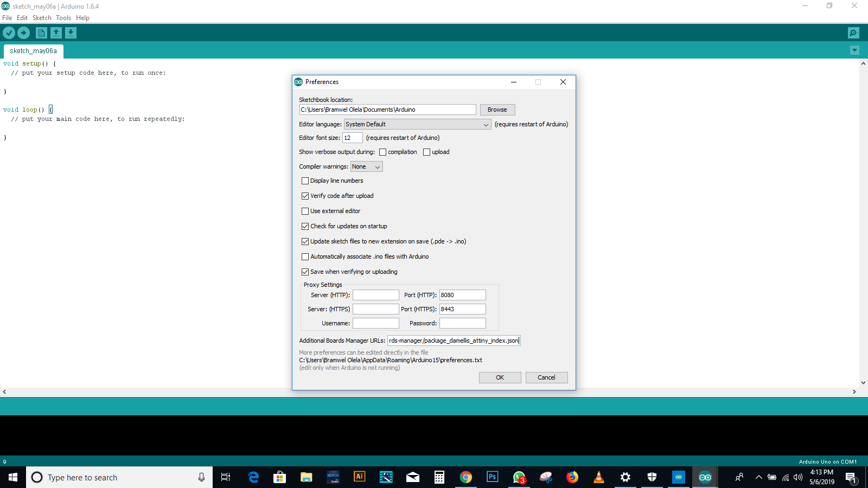Uncheck Check for updates on startup
868x488 pixels.
point(305,227)
